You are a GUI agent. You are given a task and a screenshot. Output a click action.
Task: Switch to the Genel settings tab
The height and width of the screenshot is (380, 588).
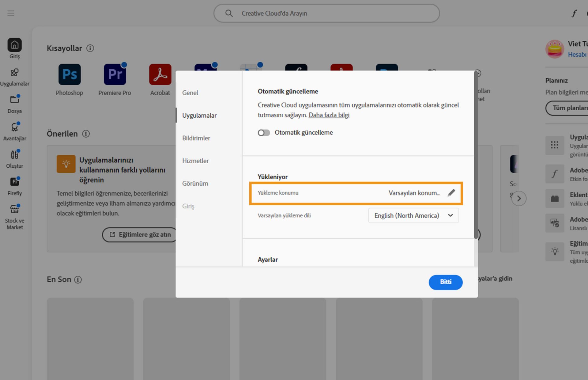click(x=190, y=93)
